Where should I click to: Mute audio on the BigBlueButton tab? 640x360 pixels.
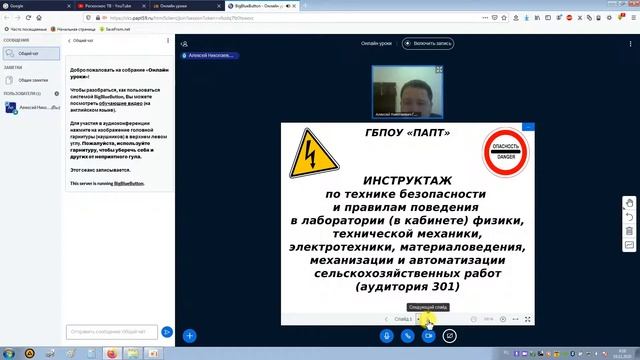pos(288,6)
